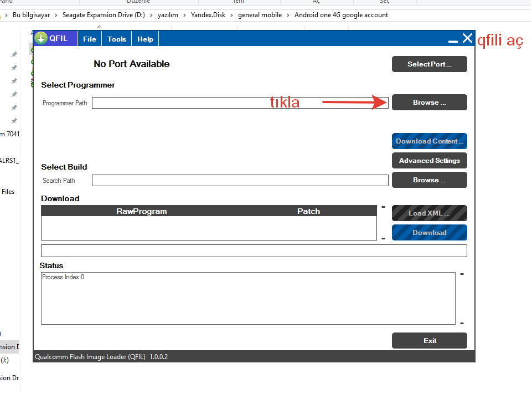Expand chevron after 'Seagate Expansion Drive (D:)'
The height and width of the screenshot is (394, 532).
(151, 16)
